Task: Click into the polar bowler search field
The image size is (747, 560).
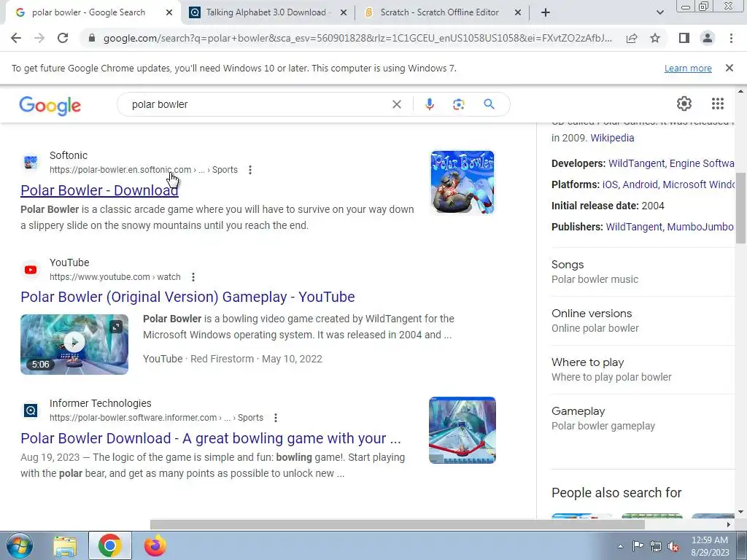Action: point(258,104)
